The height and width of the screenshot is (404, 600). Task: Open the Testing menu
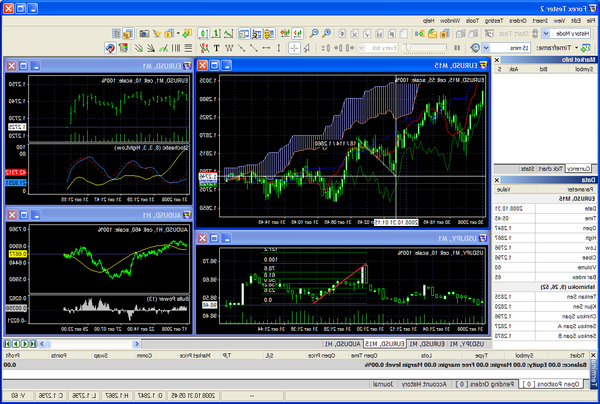(494, 21)
